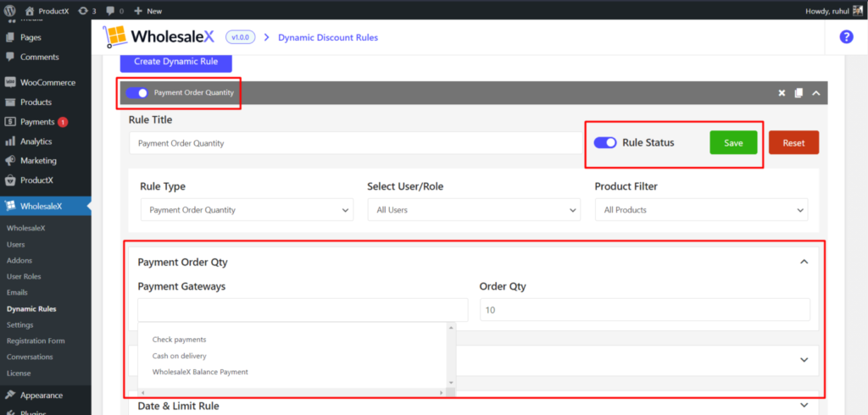The height and width of the screenshot is (415, 868).
Task: Duplicate the Payment Order Quantity rule
Action: (798, 93)
